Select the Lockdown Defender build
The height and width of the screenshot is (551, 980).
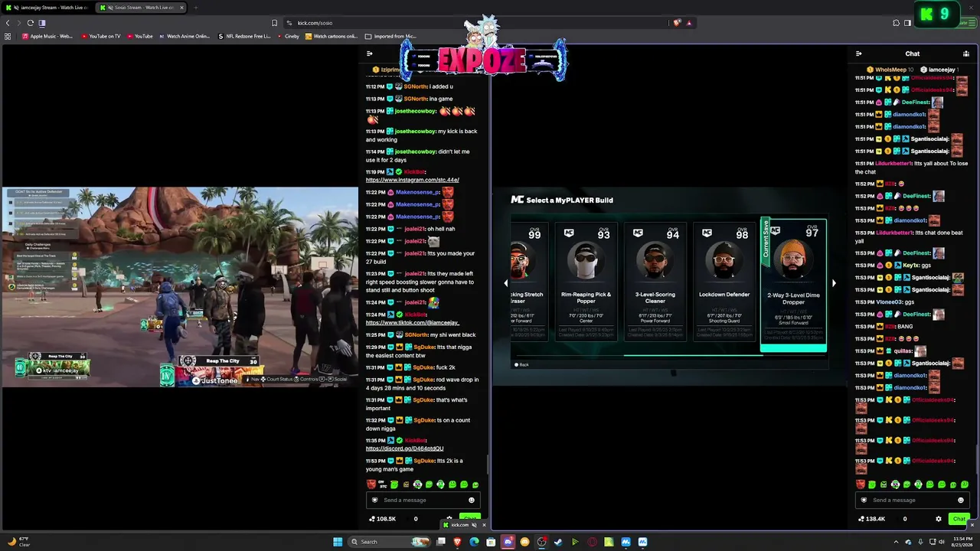coord(724,281)
